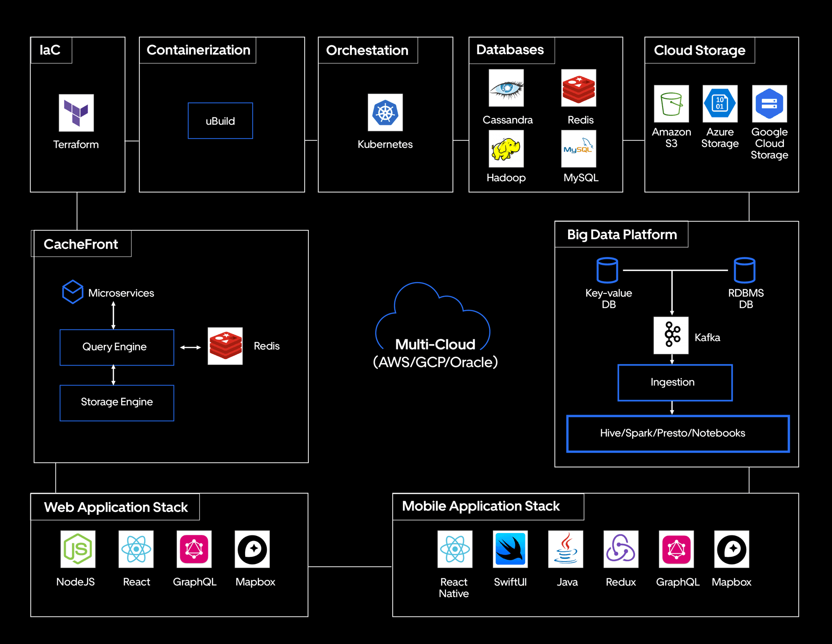Click the Web Application Stack heading
Viewport: 832px width, 644px height.
click(x=116, y=507)
